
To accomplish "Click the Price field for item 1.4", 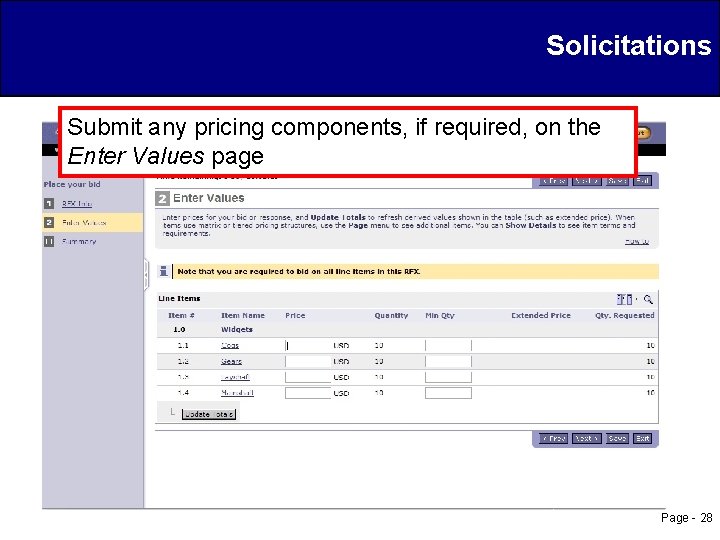I will (308, 393).
